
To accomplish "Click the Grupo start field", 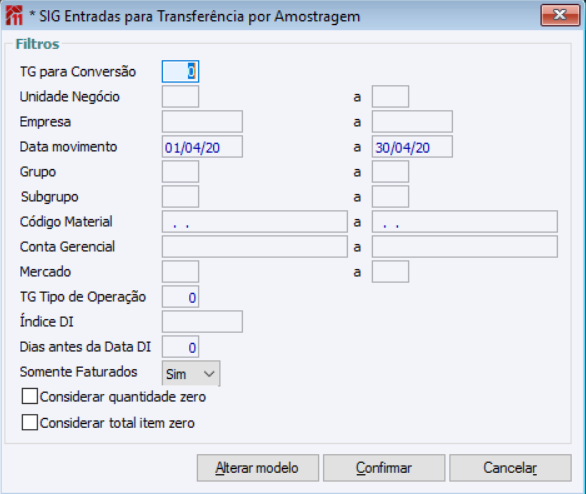I will (x=181, y=172).
